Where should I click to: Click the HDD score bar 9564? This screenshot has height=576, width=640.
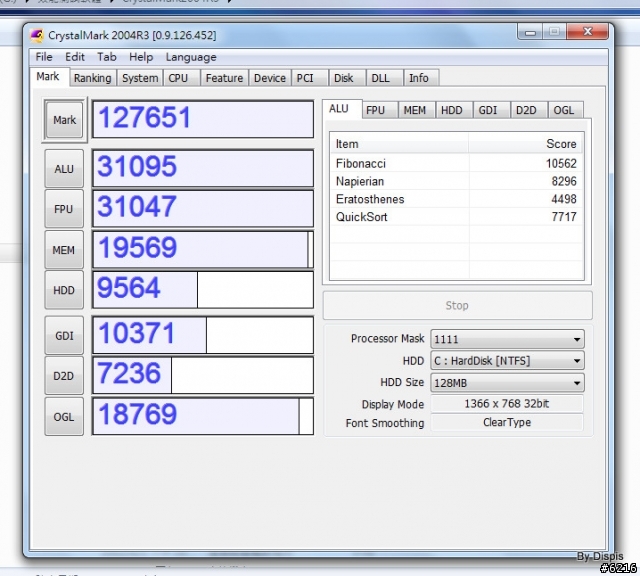(x=203, y=290)
